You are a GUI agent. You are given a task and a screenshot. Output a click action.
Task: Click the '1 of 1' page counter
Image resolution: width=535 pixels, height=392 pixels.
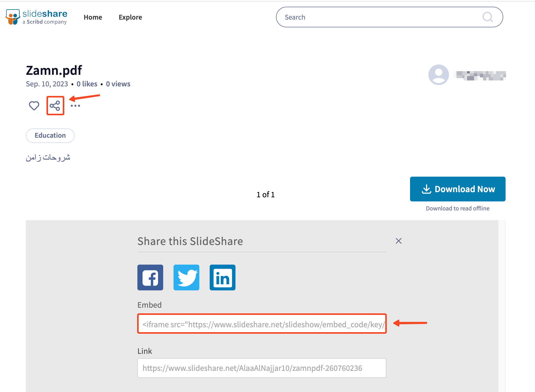point(266,195)
